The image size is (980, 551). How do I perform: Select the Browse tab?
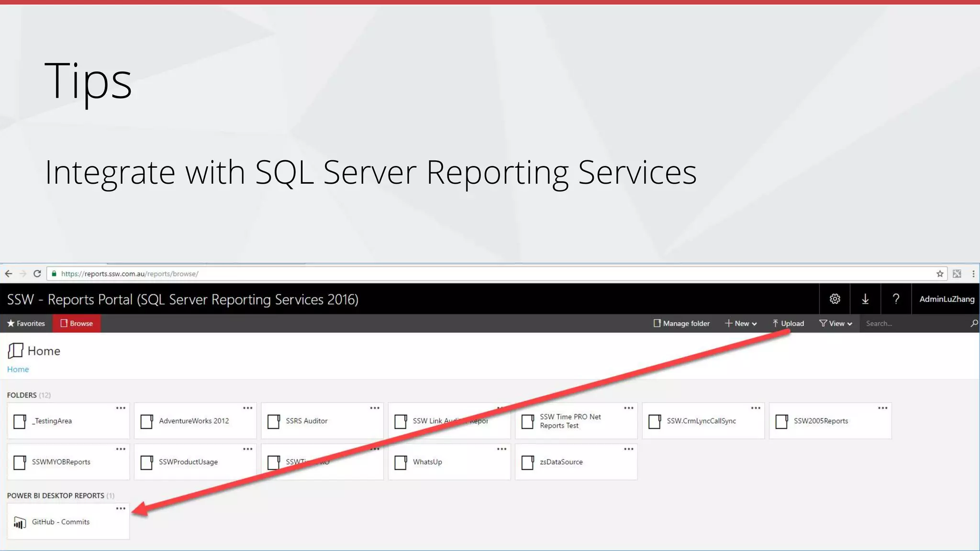[x=77, y=323]
